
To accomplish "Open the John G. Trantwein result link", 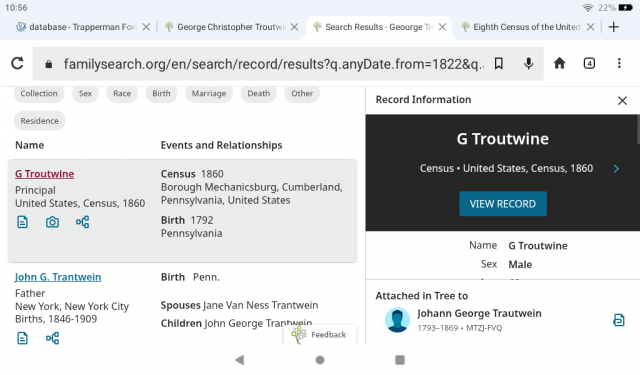I will point(58,277).
